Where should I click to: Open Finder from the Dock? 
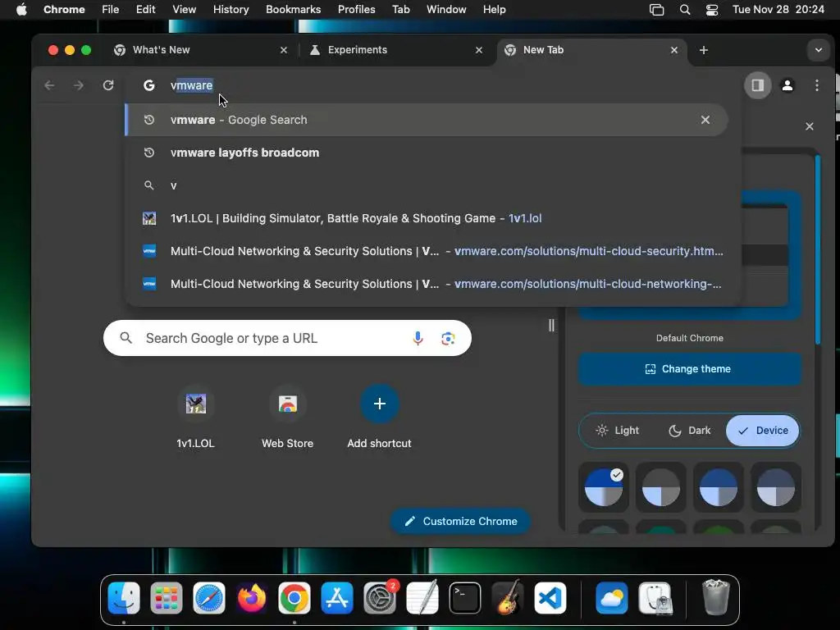click(x=124, y=598)
